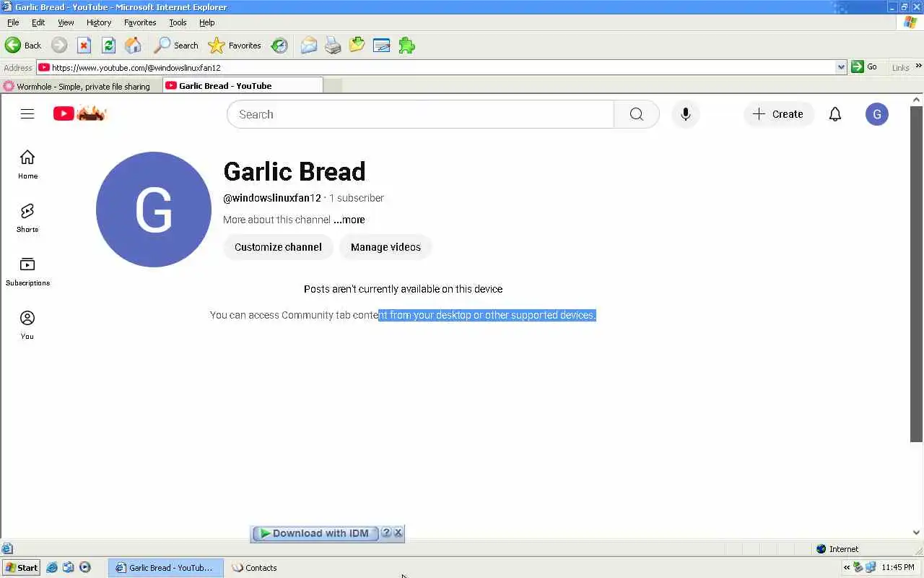Click the Internet zone status bar indicator
Viewport: 924px width, 578px height.
(837, 549)
